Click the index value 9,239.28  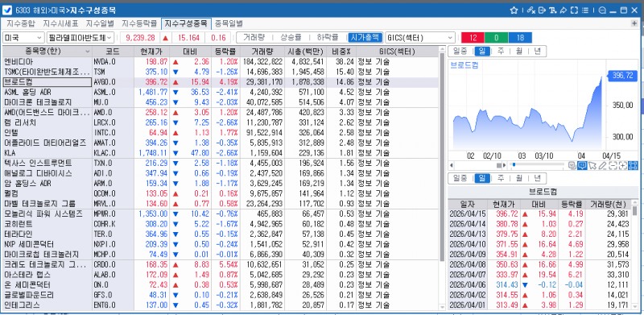140,38
